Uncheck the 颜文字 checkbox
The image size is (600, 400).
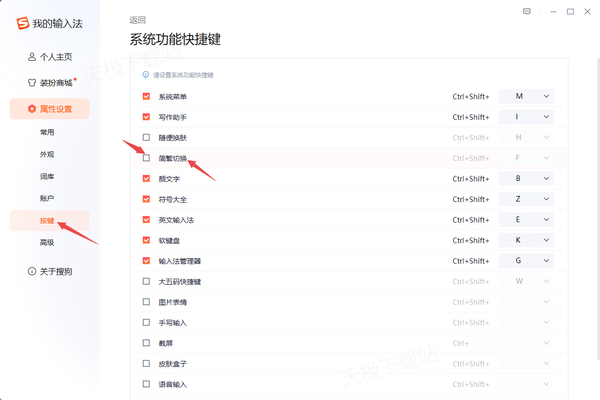tap(146, 178)
